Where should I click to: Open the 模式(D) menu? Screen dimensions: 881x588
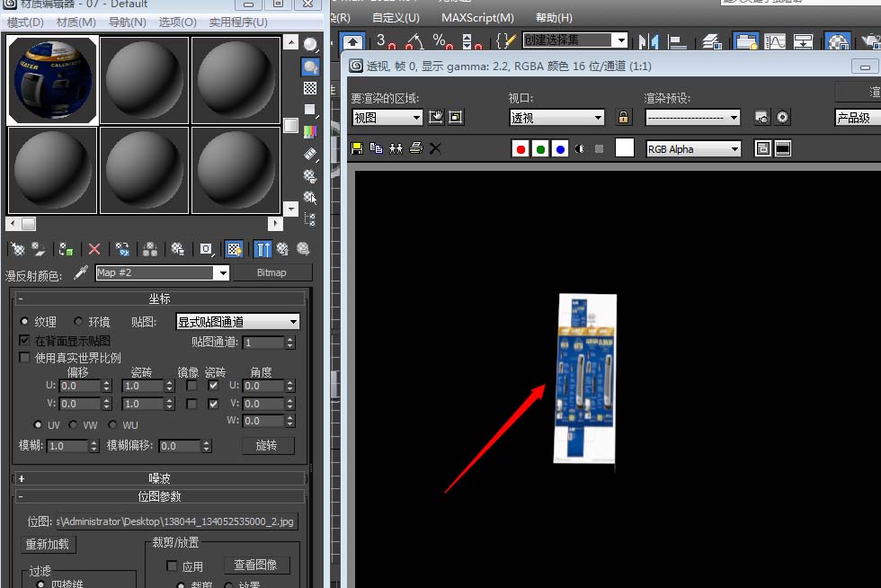(x=25, y=22)
